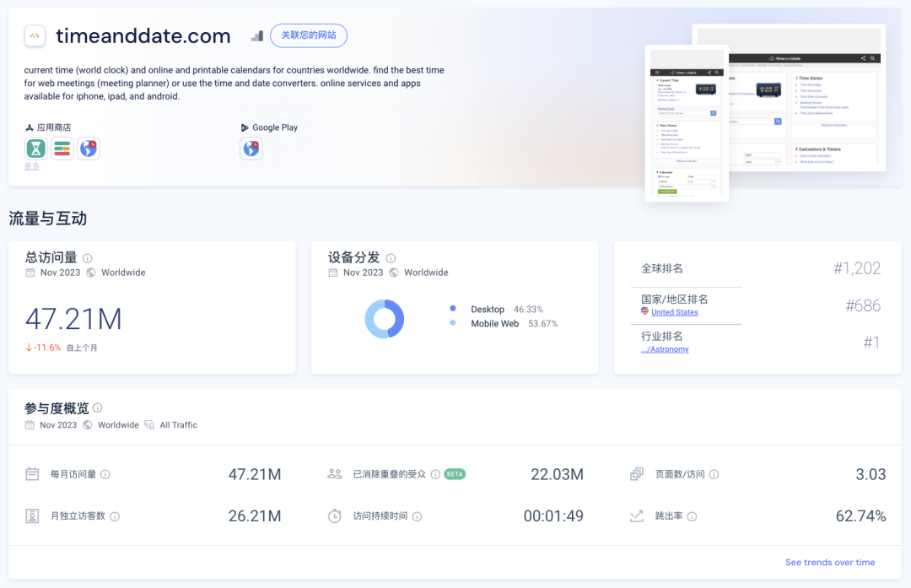Viewport: 911px width, 588px height.
Task: Click info icon next to 页面数/访问
Action: [714, 474]
